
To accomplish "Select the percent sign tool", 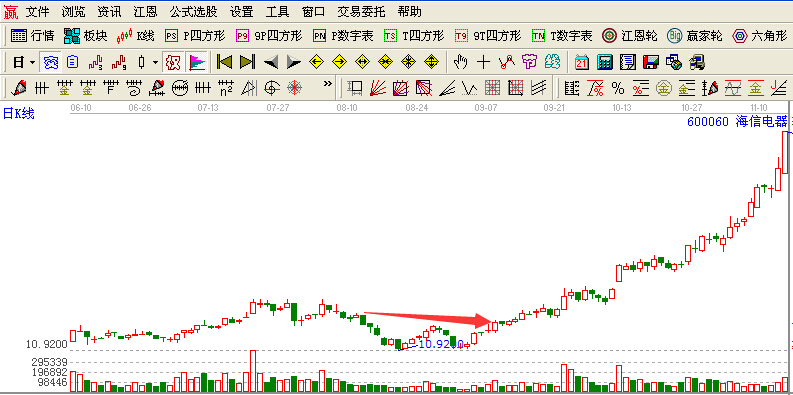I will [618, 89].
